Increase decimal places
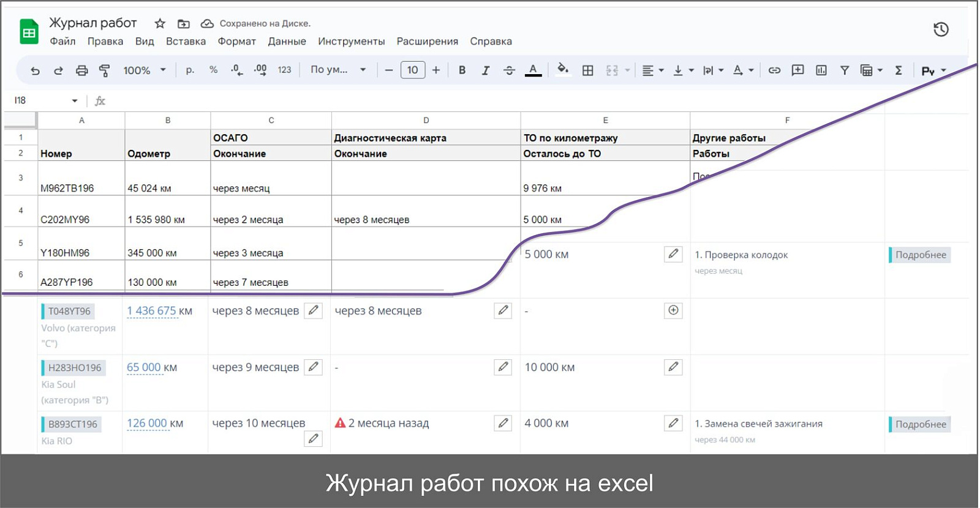 260,70
